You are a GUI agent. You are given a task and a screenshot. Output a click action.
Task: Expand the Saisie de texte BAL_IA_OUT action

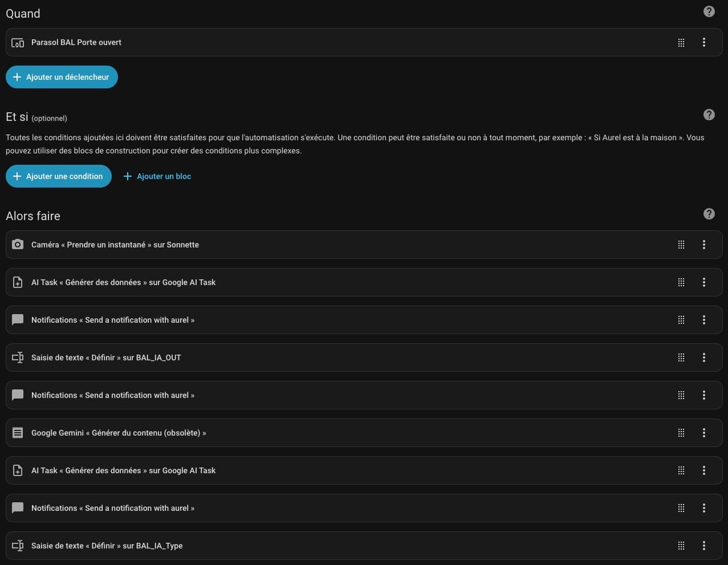pyautogui.click(x=106, y=357)
